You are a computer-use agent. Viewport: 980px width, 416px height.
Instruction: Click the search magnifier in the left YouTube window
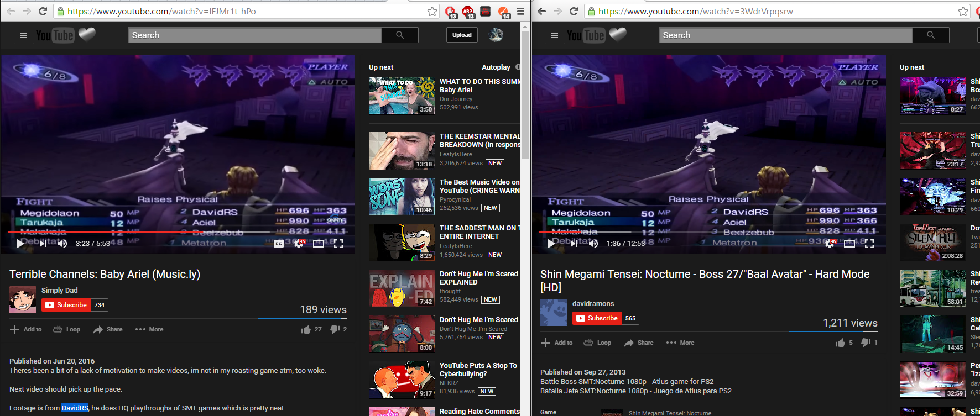pos(400,35)
